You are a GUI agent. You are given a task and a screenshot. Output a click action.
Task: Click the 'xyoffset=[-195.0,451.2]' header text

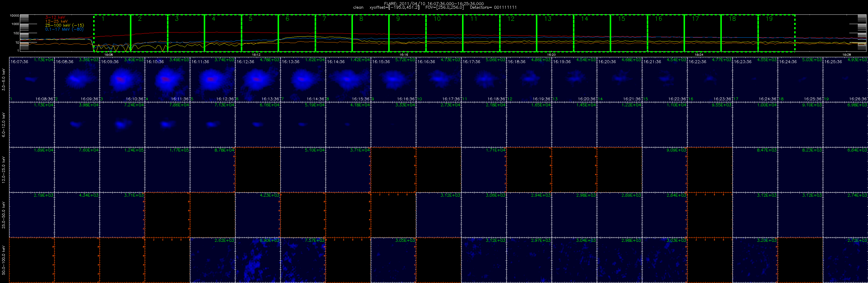click(395, 8)
